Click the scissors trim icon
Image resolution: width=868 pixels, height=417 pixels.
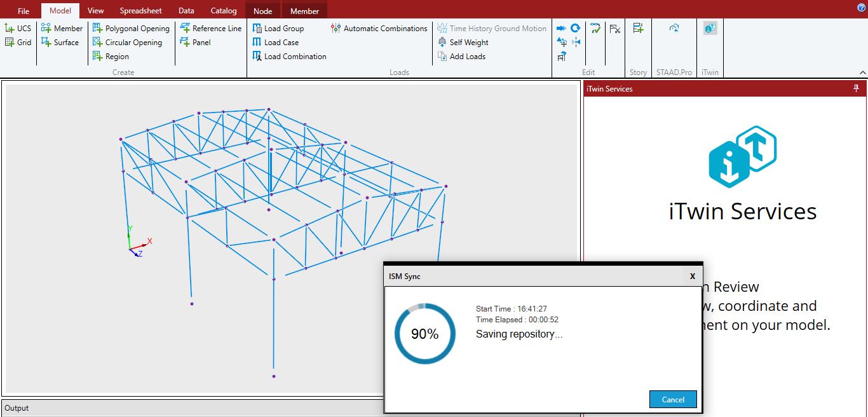click(615, 29)
